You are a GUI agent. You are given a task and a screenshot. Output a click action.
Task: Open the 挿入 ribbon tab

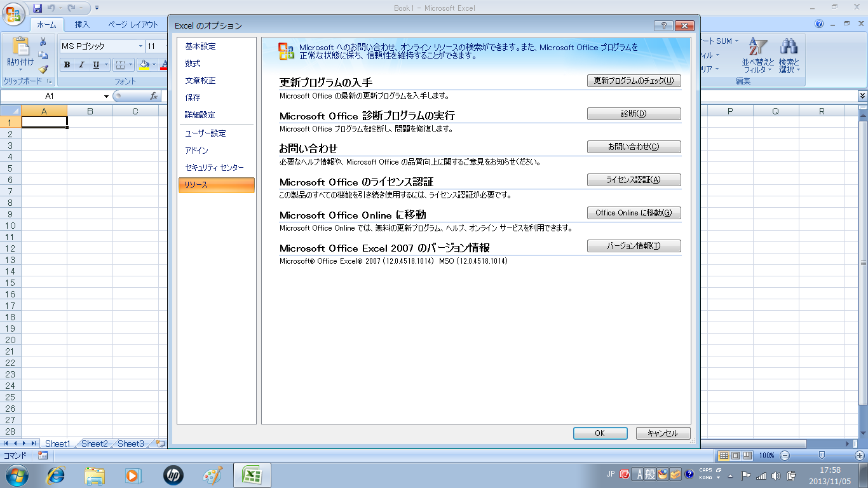click(x=82, y=25)
